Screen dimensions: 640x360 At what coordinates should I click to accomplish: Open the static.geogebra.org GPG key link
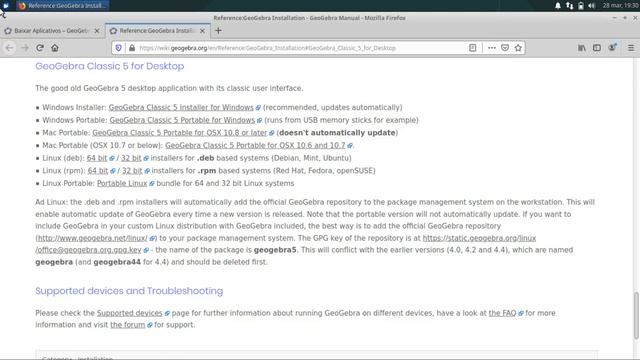(x=479, y=238)
